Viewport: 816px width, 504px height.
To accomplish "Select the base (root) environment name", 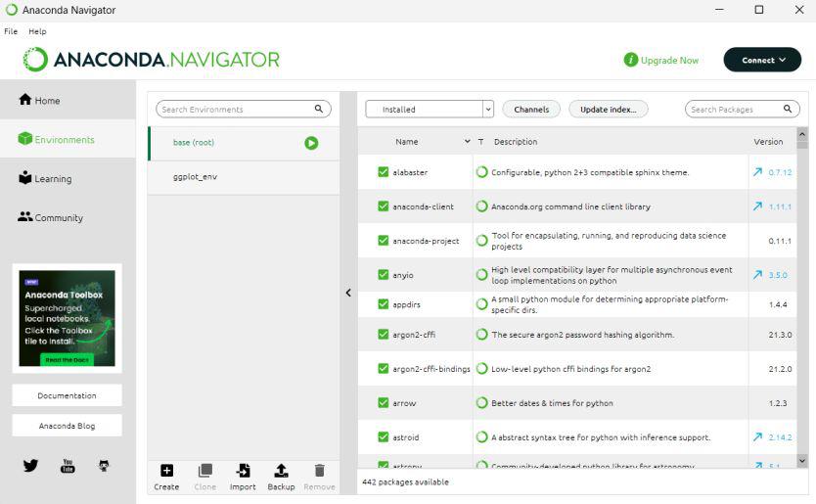I will click(x=194, y=142).
